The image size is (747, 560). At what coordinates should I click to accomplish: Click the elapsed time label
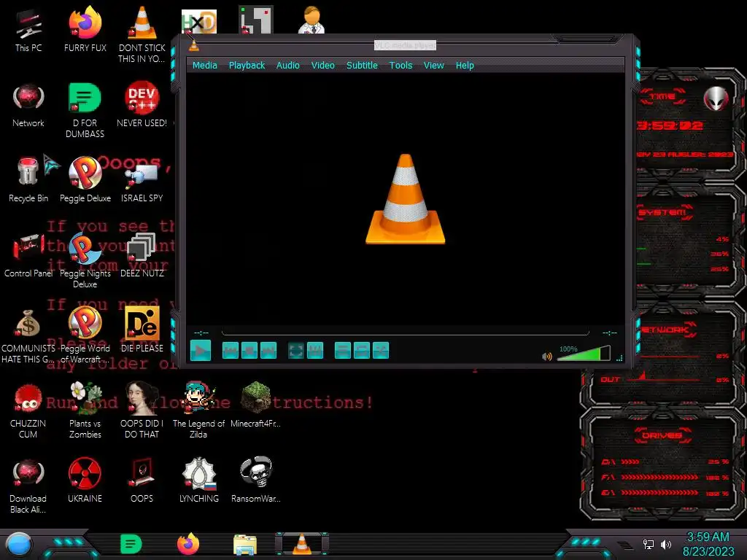point(201,332)
